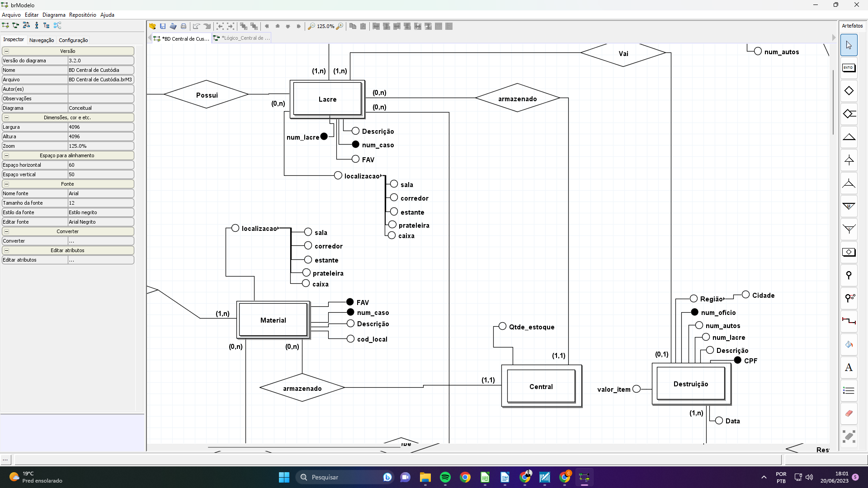
Task: Select the Attribute tool
Action: [x=849, y=275]
